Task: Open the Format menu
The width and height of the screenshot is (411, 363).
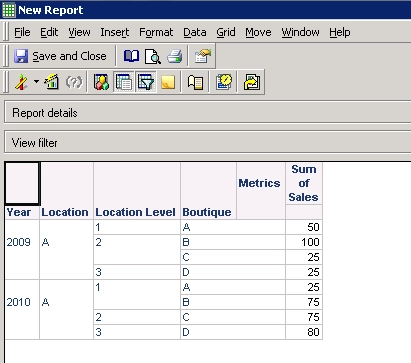Action: (156, 32)
